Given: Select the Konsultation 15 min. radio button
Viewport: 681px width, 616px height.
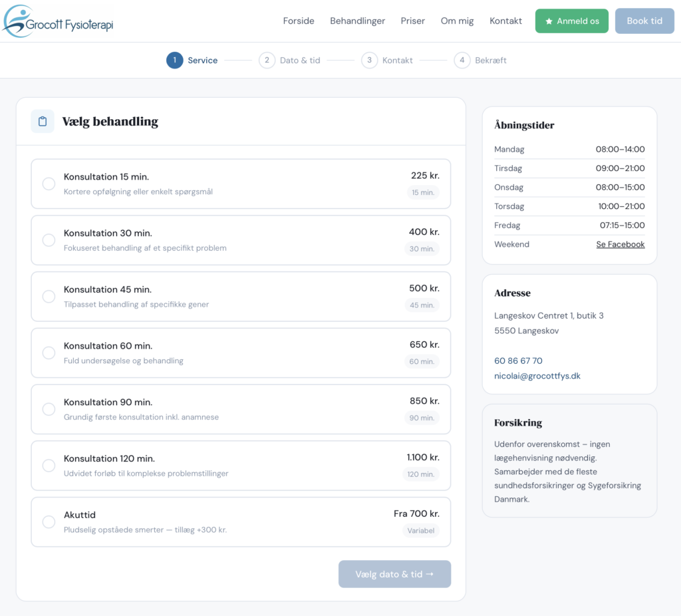Looking at the screenshot, I should pos(49,184).
